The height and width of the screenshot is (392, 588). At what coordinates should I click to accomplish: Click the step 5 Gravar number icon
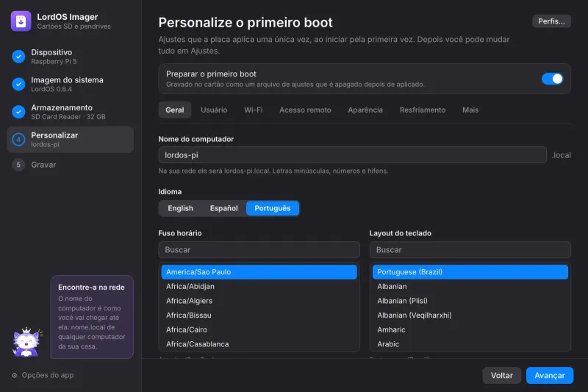point(18,165)
